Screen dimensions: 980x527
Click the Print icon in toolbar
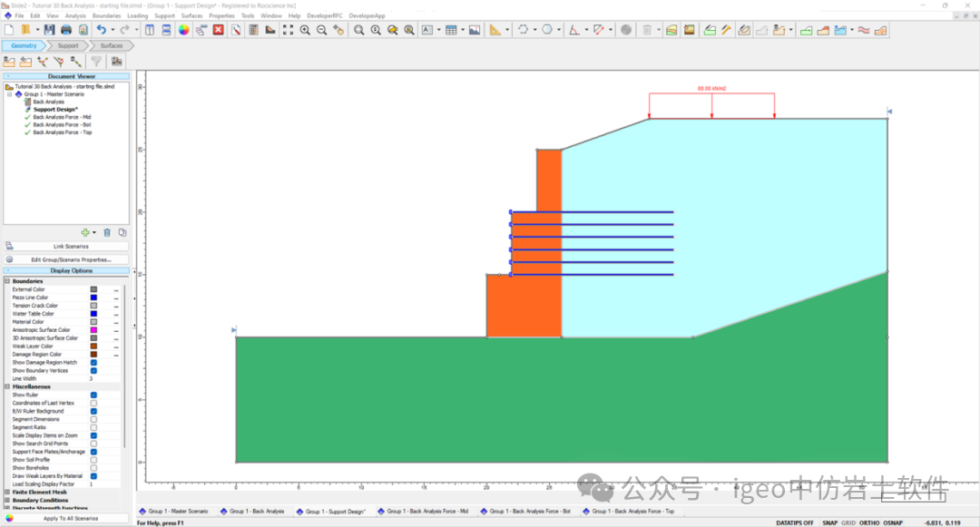click(x=66, y=30)
